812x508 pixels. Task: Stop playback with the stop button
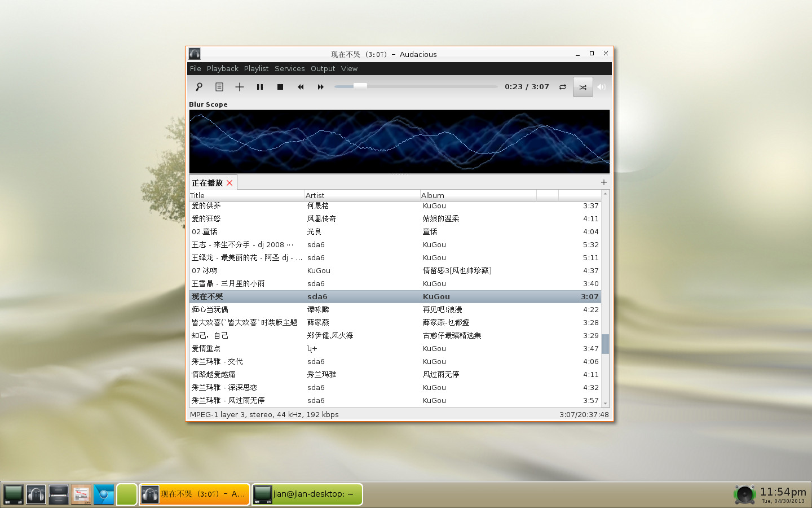pyautogui.click(x=280, y=87)
